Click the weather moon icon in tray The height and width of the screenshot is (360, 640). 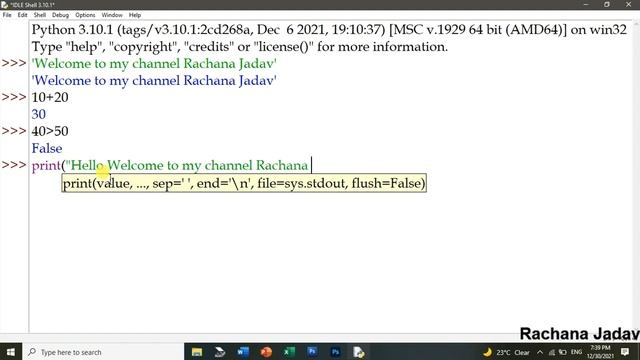point(487,352)
